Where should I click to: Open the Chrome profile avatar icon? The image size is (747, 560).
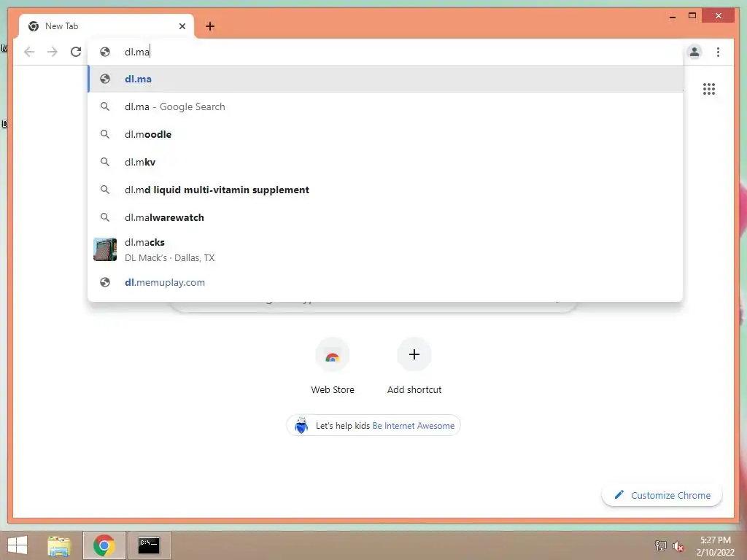(694, 52)
